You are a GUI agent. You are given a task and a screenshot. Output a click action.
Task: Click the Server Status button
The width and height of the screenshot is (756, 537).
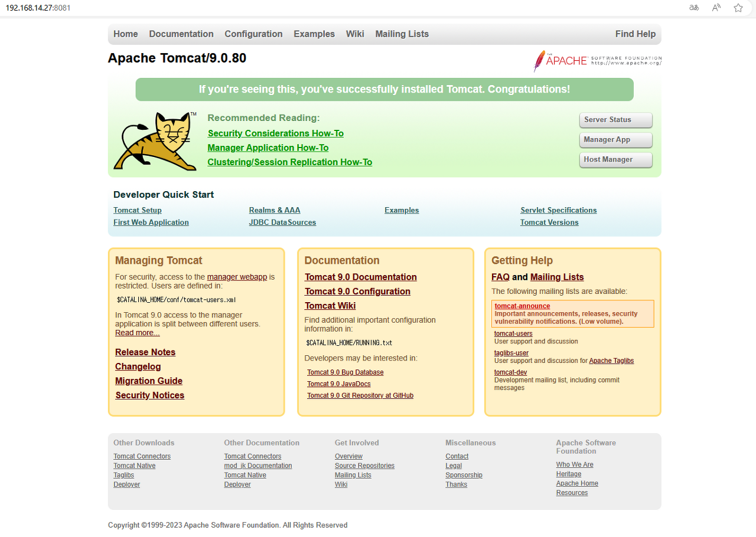(616, 120)
